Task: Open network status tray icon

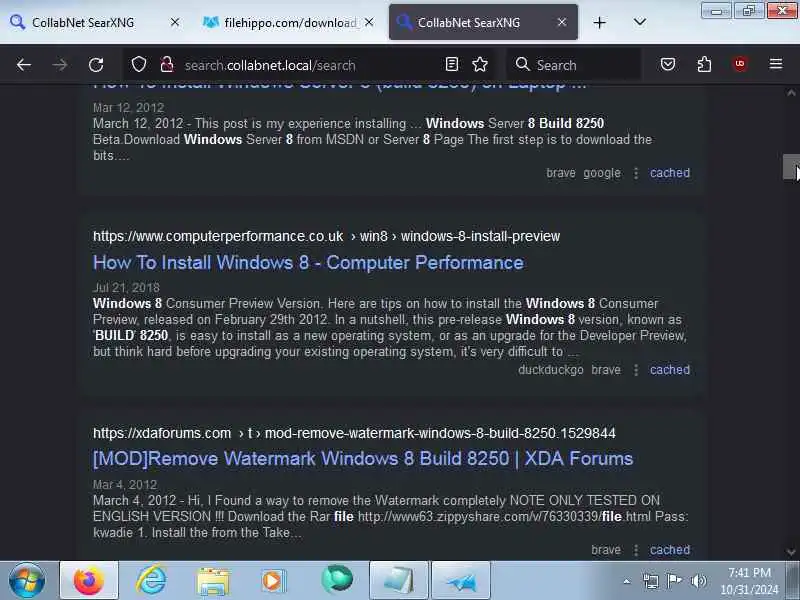Action: click(x=651, y=581)
